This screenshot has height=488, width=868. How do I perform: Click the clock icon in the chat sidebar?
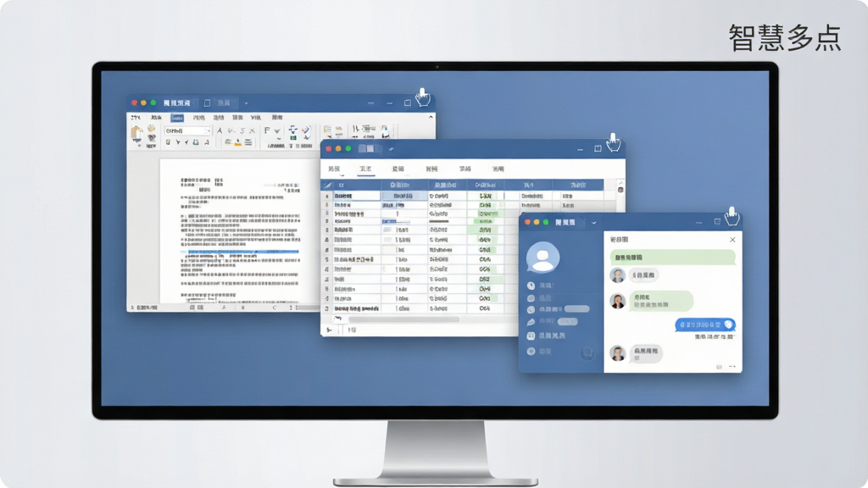pos(531,286)
